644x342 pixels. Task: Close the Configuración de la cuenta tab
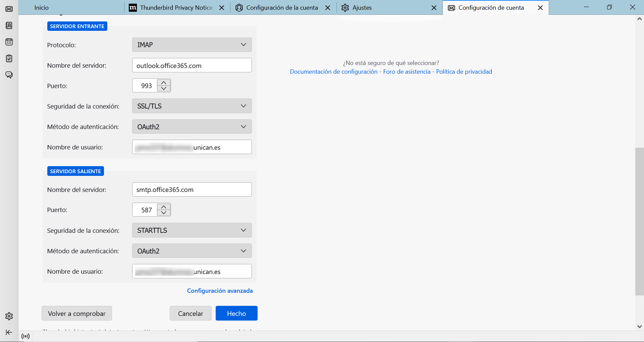(328, 8)
